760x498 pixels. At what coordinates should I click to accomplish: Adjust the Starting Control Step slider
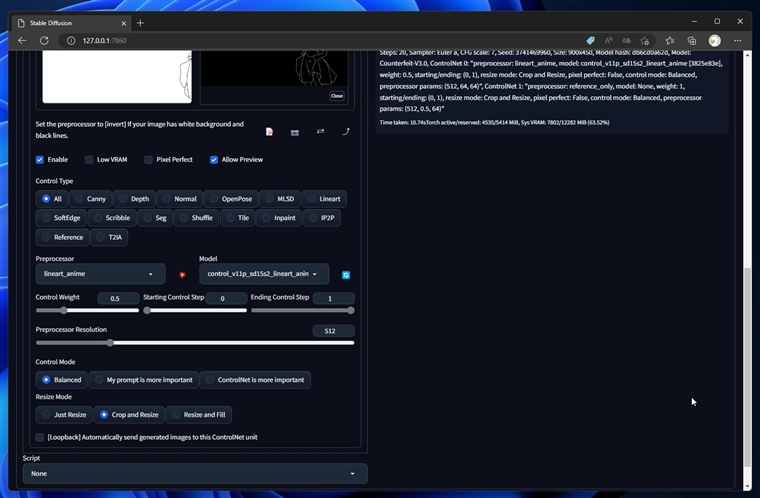coord(195,310)
